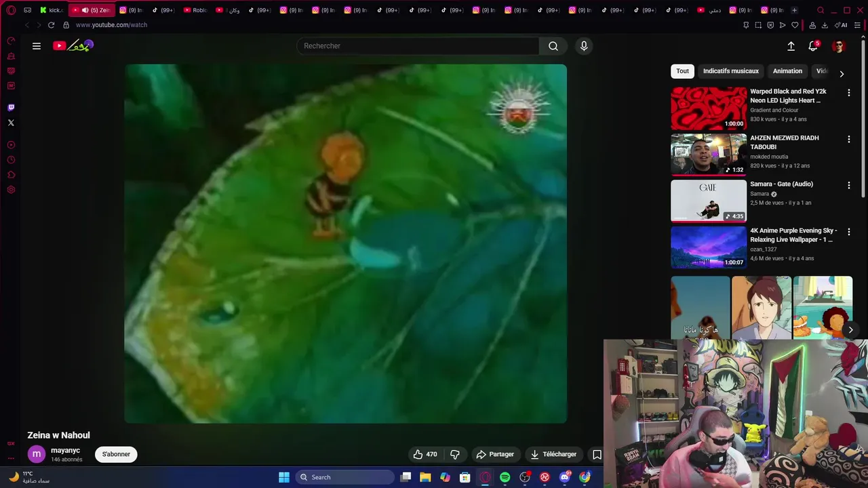
Task: Share the video via Partager
Action: pyautogui.click(x=495, y=454)
